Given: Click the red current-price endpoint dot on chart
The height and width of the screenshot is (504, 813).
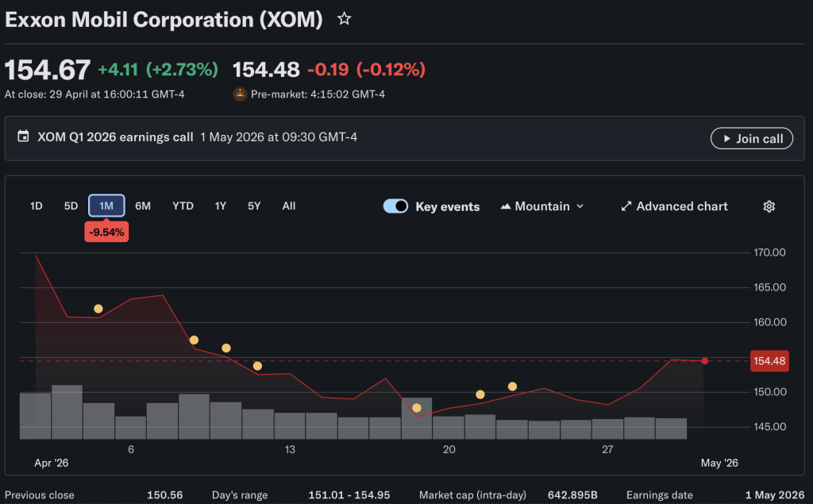Looking at the screenshot, I should (704, 361).
